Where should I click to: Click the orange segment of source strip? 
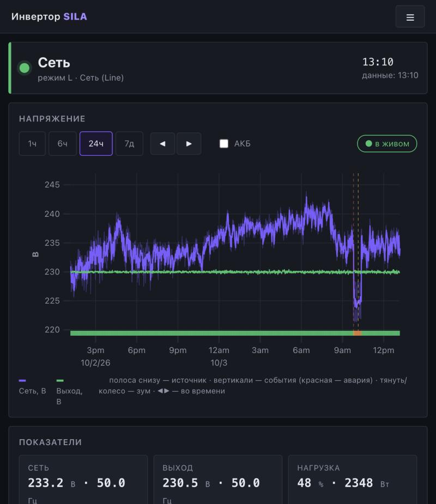(357, 333)
